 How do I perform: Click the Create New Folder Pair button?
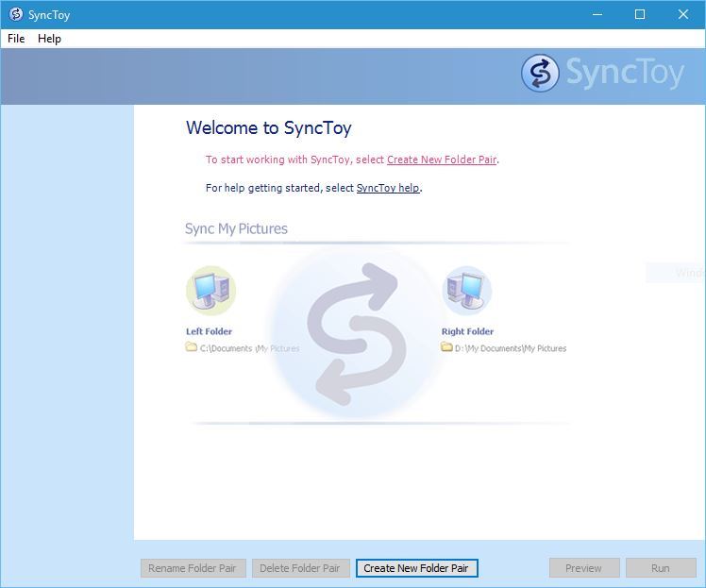click(416, 568)
